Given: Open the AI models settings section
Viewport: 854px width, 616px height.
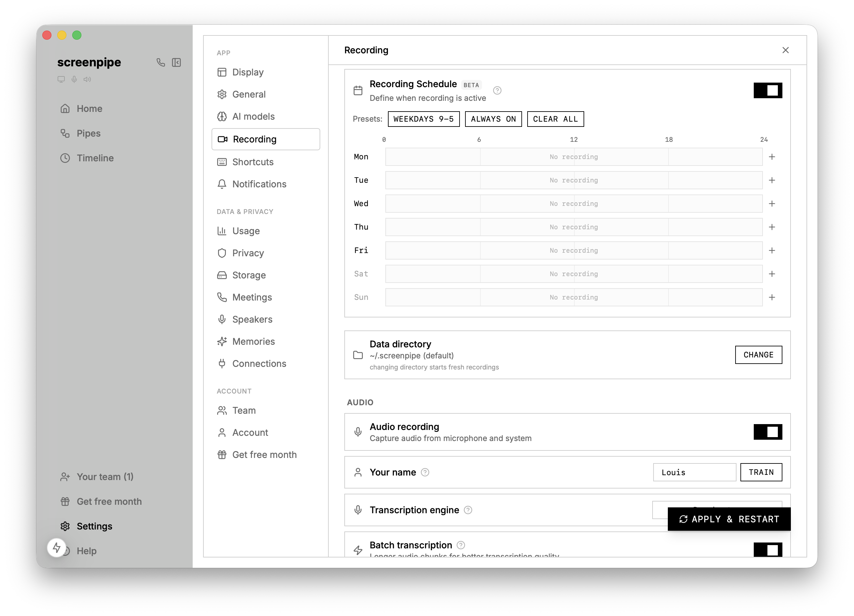Looking at the screenshot, I should click(253, 117).
